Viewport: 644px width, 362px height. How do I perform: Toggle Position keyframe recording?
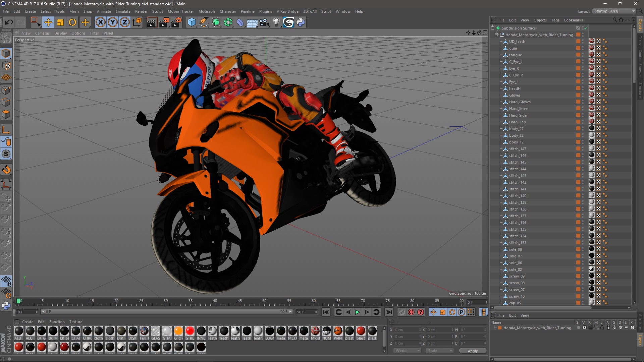point(433,312)
